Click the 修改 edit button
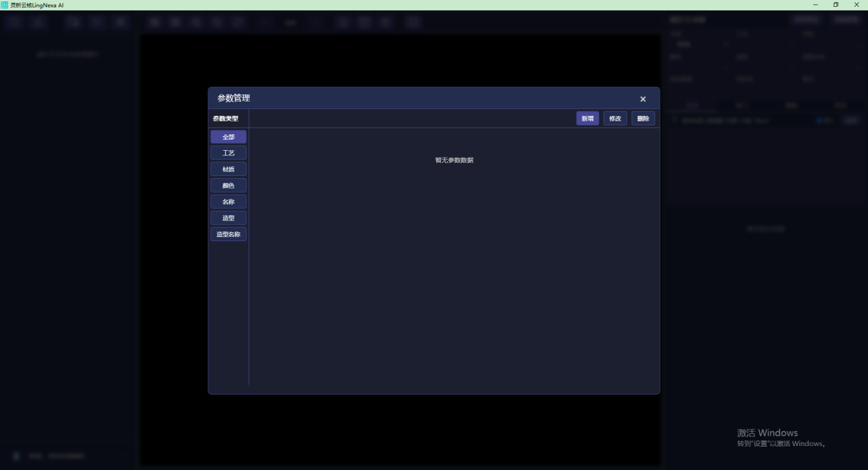The height and width of the screenshot is (470, 868). pyautogui.click(x=615, y=119)
